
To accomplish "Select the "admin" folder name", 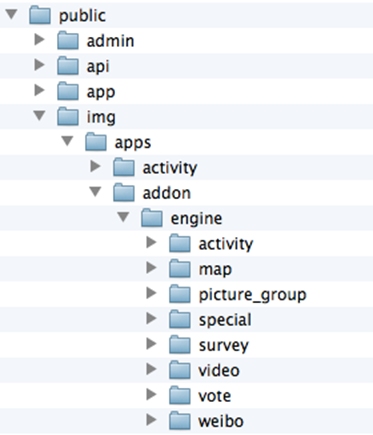I will (x=110, y=41).
